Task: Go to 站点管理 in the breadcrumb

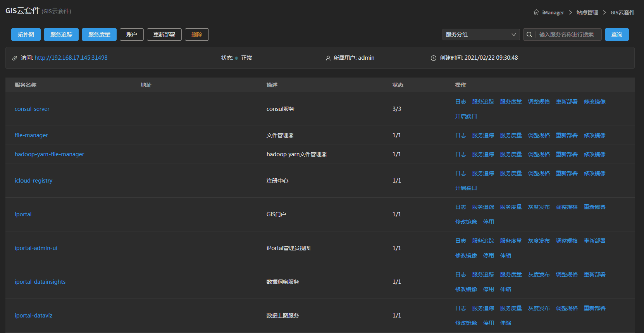Action: click(x=587, y=12)
